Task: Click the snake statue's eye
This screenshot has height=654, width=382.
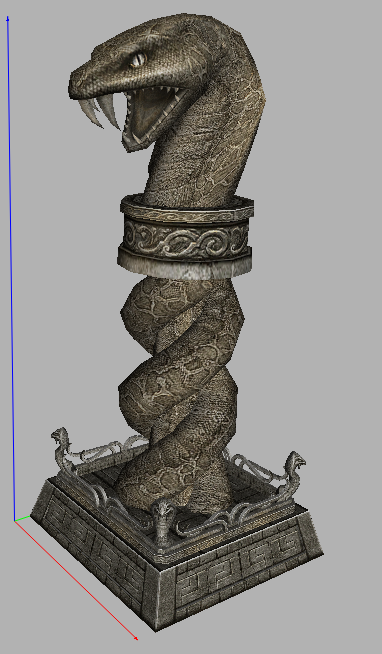Action: point(138,60)
